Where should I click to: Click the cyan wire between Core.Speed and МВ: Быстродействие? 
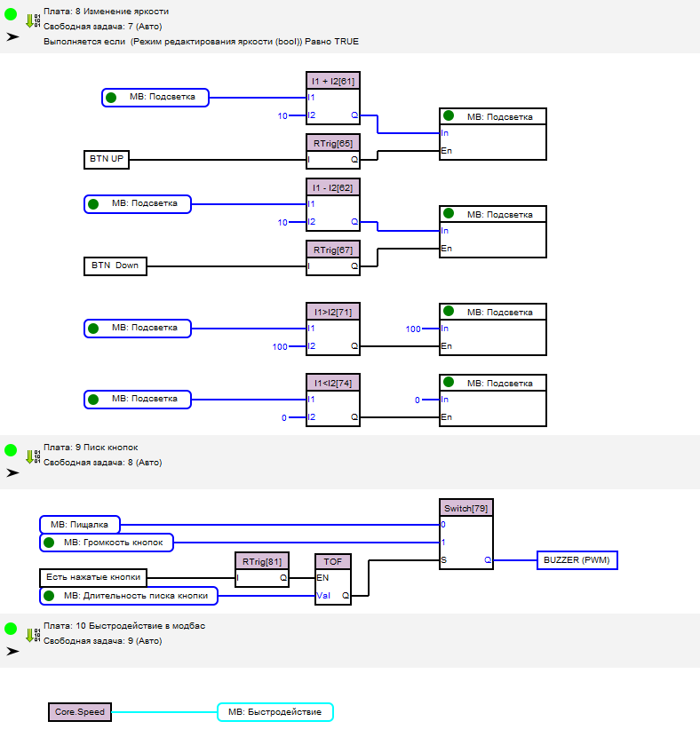click(x=164, y=712)
